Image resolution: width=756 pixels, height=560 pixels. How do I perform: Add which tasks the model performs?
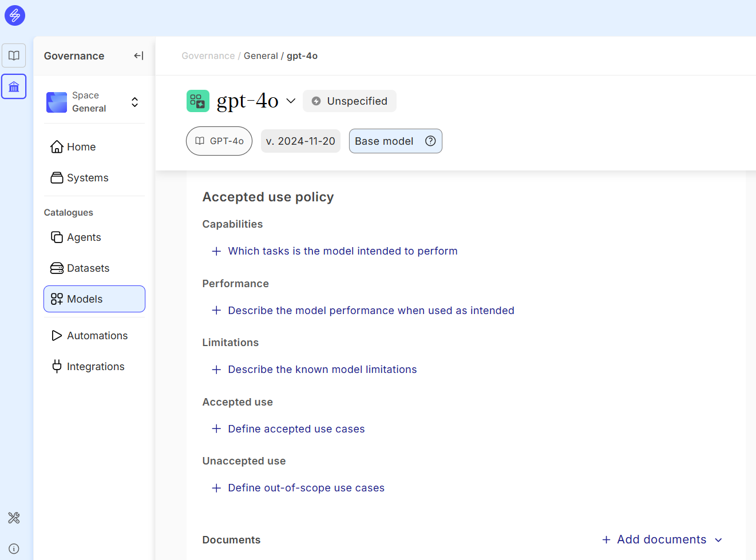point(342,251)
